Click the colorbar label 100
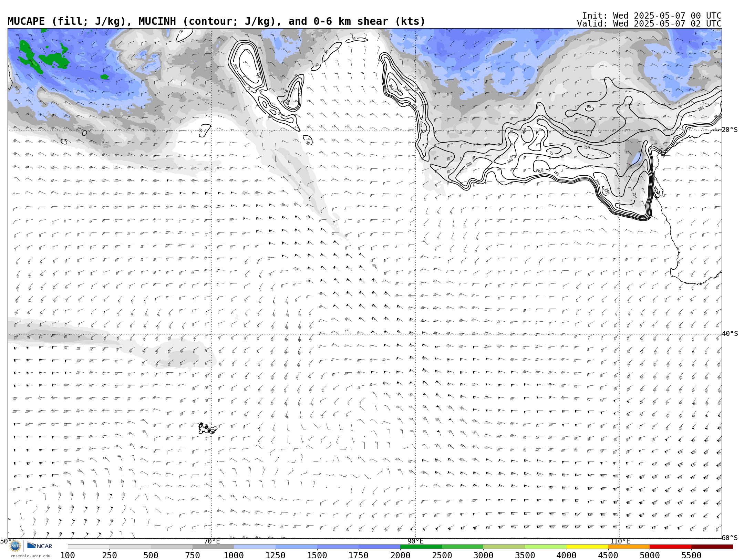744x560 pixels. (x=68, y=556)
